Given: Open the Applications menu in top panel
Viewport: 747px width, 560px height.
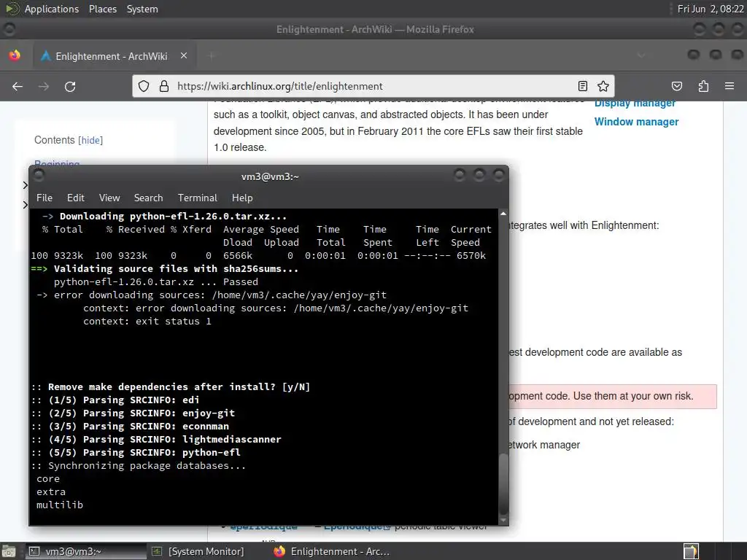Looking at the screenshot, I should pyautogui.click(x=52, y=9).
